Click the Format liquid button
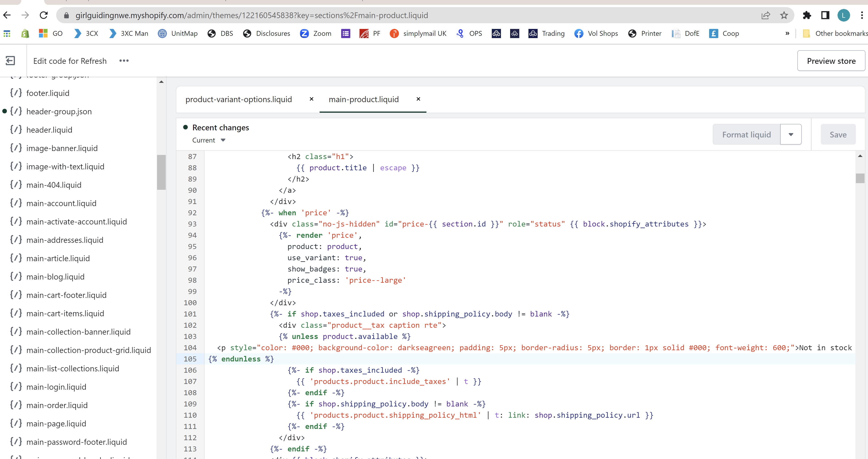The width and height of the screenshot is (868, 459). 746,134
